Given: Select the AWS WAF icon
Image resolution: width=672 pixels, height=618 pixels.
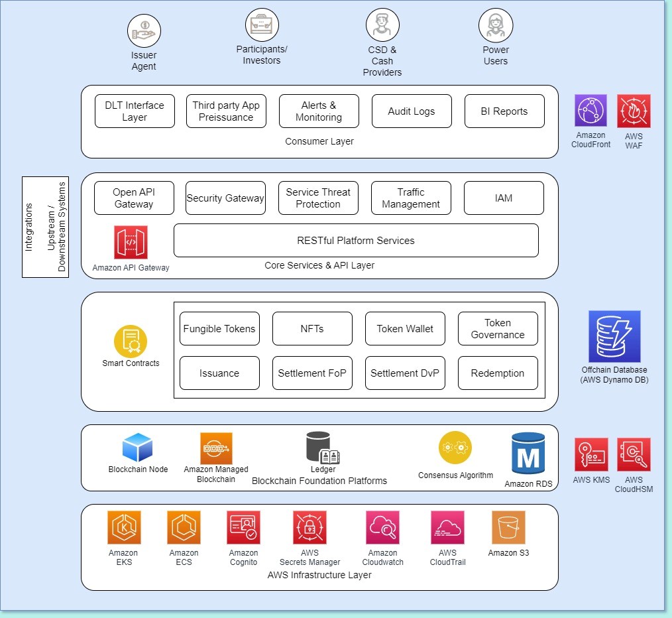Looking at the screenshot, I should click(x=634, y=111).
